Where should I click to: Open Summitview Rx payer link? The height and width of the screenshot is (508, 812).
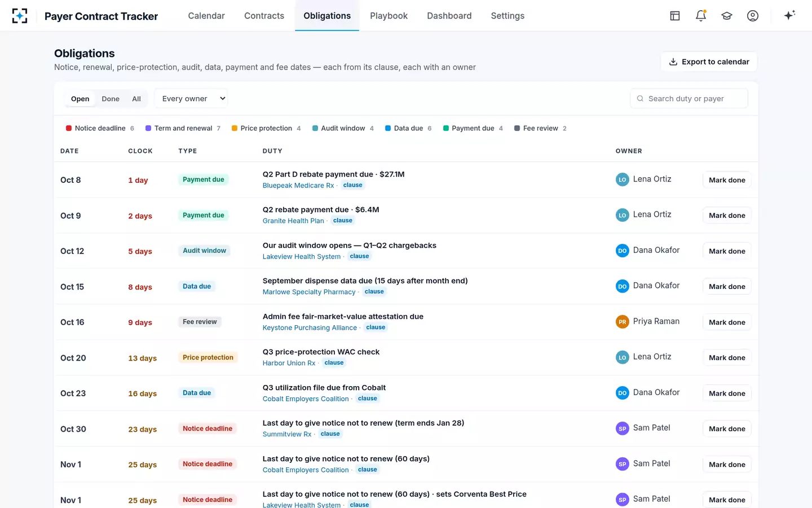point(287,434)
